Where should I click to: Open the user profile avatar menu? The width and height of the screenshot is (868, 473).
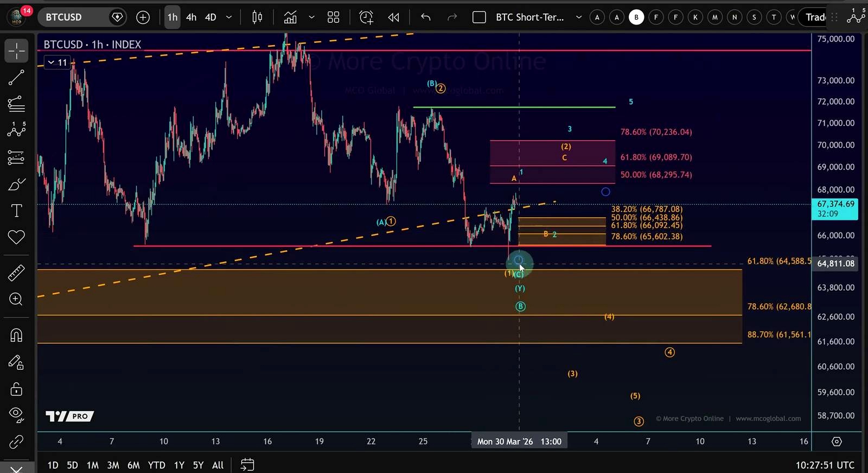[17, 17]
